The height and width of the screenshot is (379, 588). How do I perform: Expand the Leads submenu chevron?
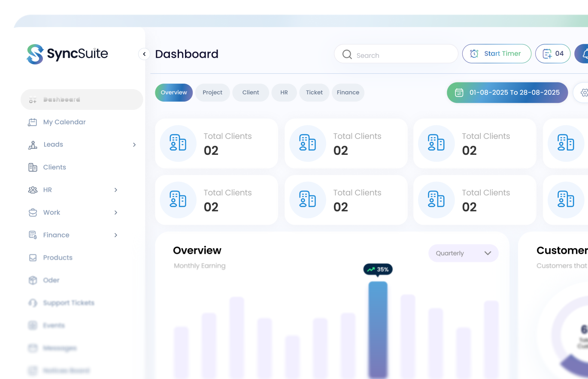(x=134, y=145)
